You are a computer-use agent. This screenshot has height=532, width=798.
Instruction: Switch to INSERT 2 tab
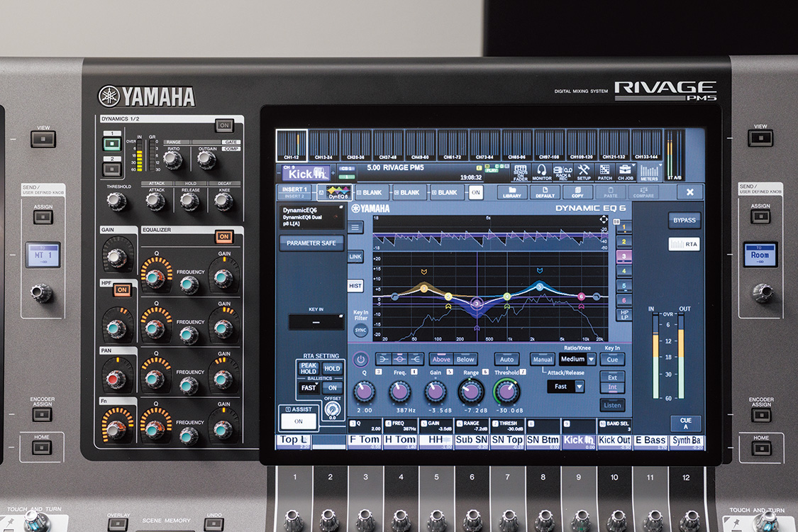(x=294, y=196)
